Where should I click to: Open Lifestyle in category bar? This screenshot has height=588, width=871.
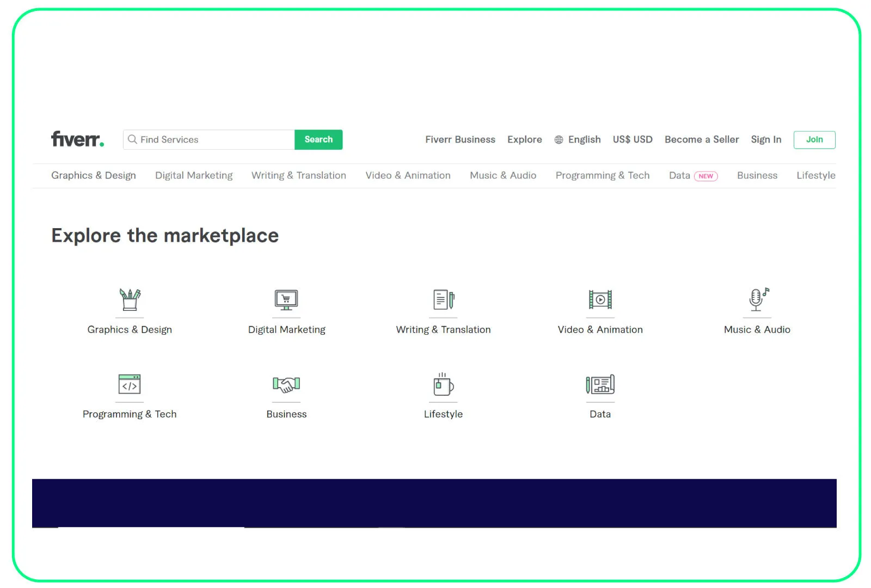click(x=816, y=175)
